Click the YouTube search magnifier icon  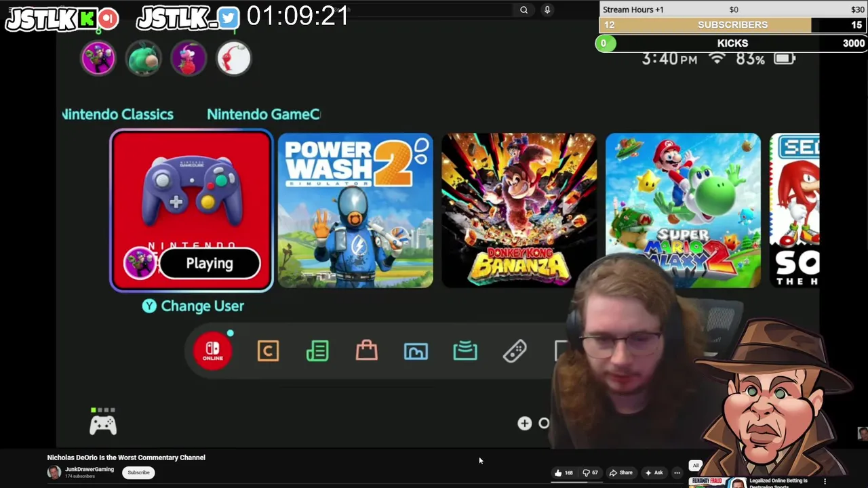(524, 9)
